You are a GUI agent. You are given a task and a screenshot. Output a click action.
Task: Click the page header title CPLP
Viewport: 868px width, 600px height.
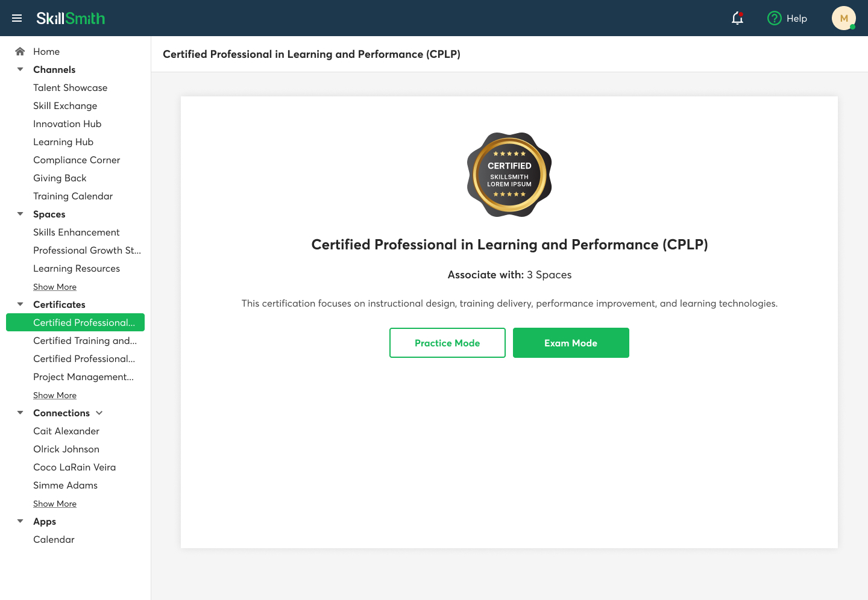312,54
